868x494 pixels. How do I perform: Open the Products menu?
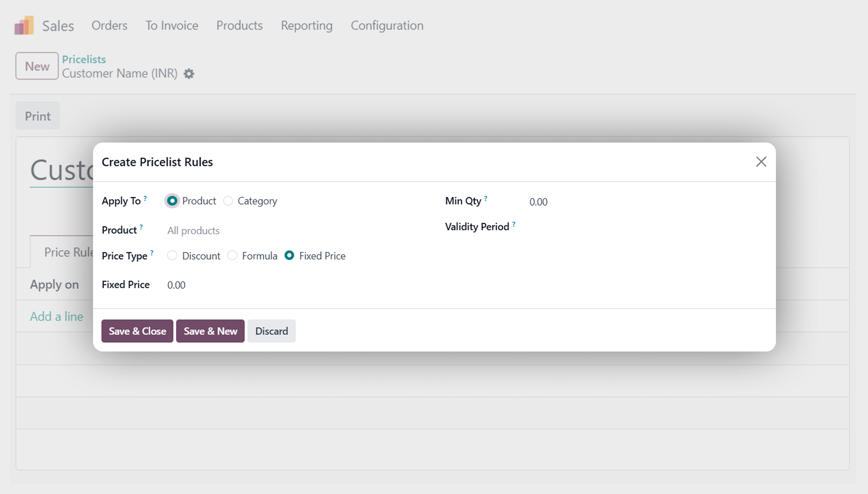240,25
